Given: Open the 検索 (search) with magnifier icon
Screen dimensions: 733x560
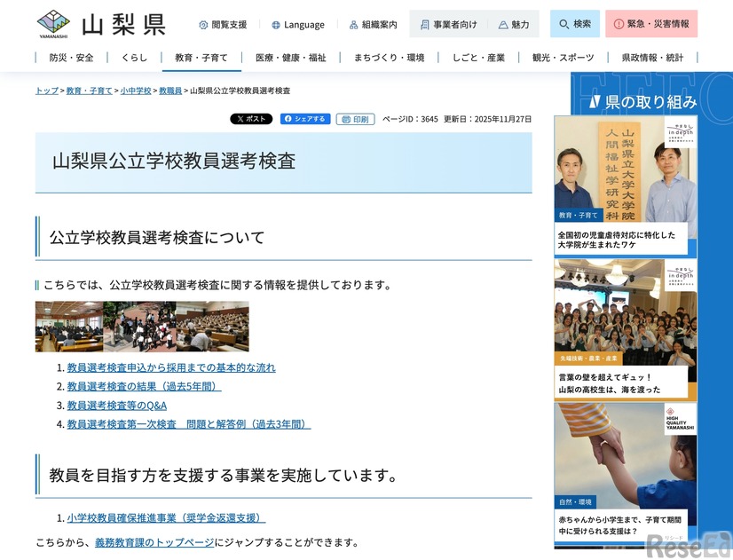Looking at the screenshot, I should click(573, 24).
